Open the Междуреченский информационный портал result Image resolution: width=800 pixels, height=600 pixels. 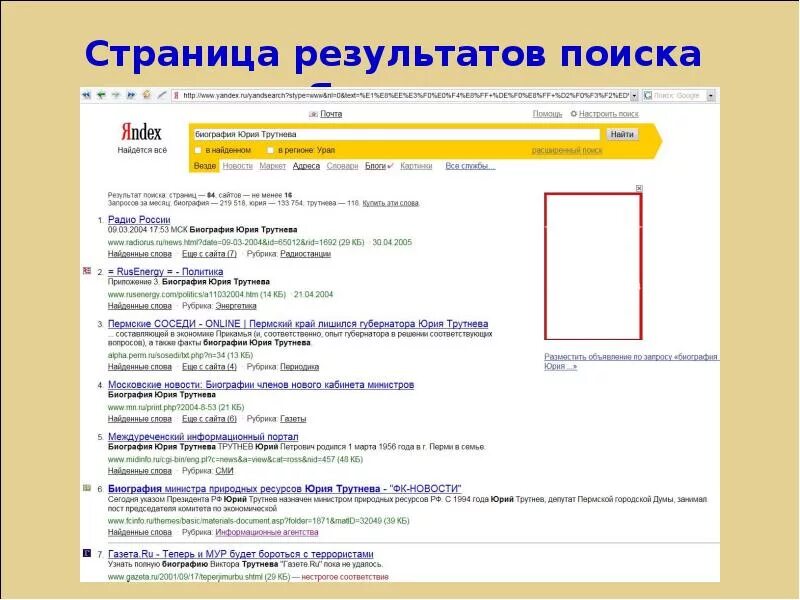click(x=203, y=437)
